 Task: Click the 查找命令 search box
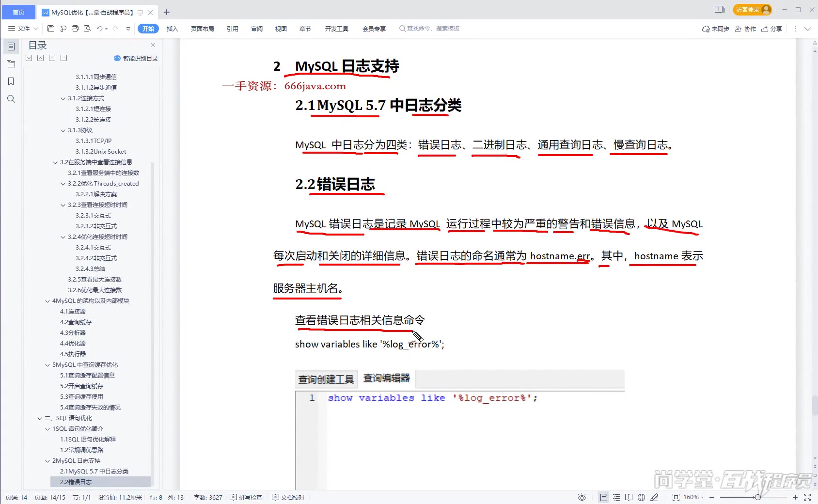[429, 29]
